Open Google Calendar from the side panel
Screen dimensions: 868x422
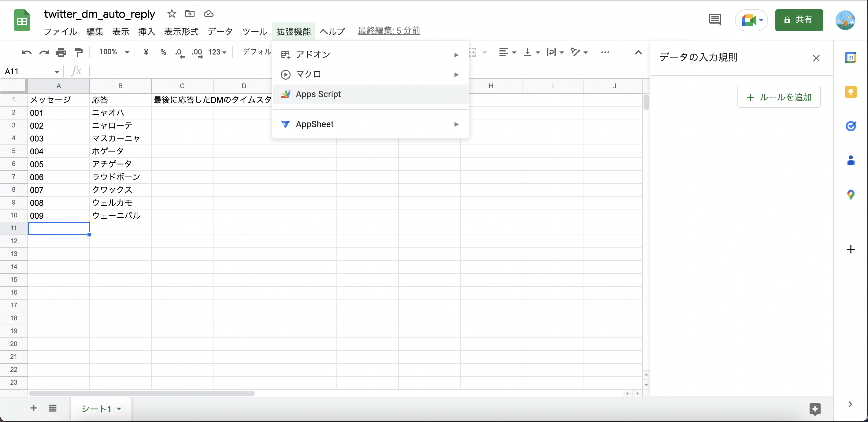point(851,57)
